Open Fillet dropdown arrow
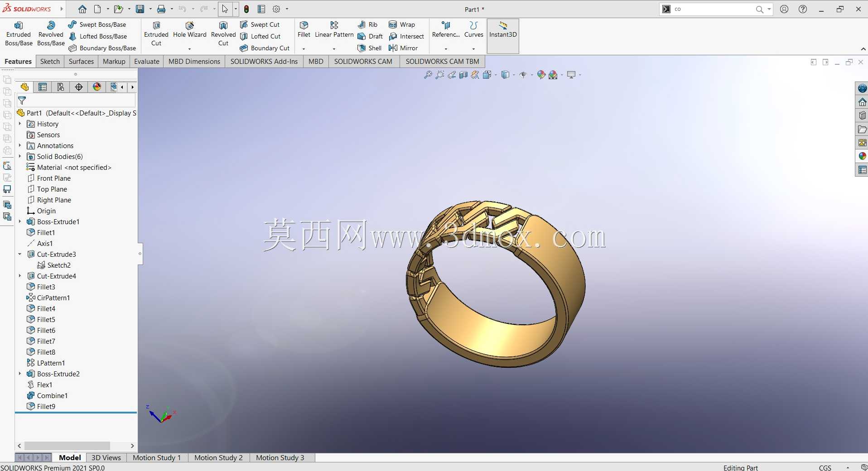The height and width of the screenshot is (471, 868). pyautogui.click(x=304, y=48)
